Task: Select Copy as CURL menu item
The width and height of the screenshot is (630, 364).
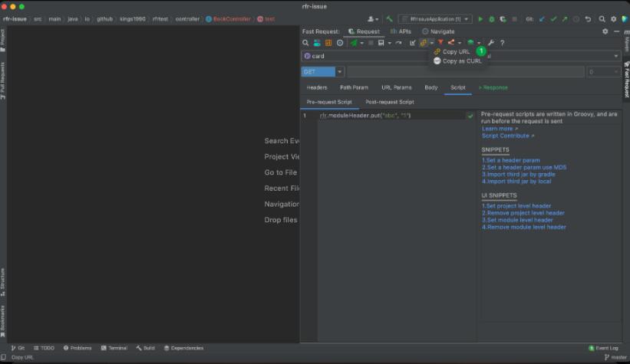Action: tap(462, 61)
